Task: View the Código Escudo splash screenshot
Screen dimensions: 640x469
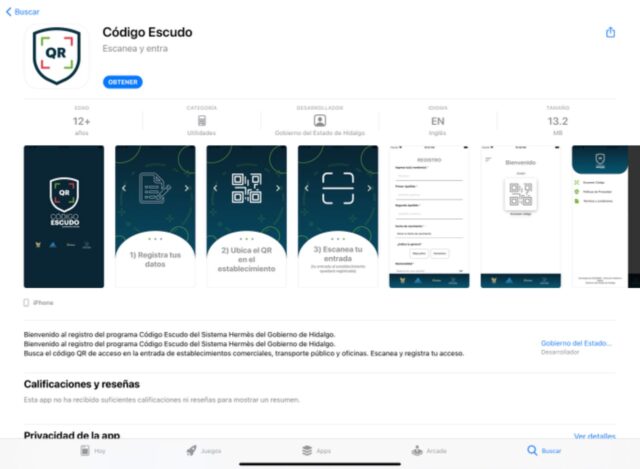Action: (64, 216)
